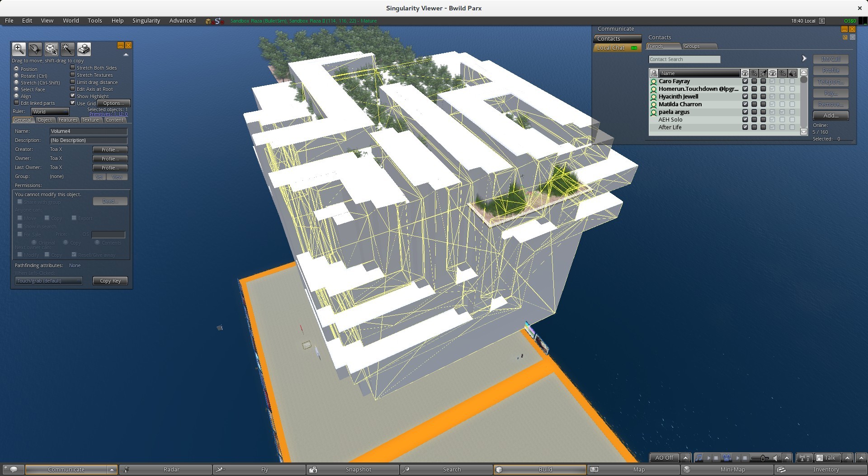This screenshot has width=868, height=476.
Task: Click the object Name field Volume4
Action: 89,132
